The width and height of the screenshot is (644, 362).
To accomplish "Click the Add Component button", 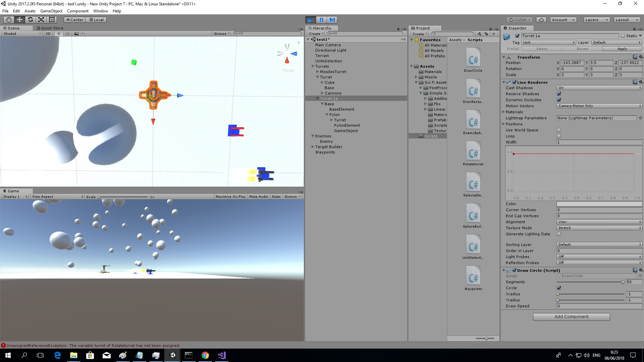I will coord(571,317).
